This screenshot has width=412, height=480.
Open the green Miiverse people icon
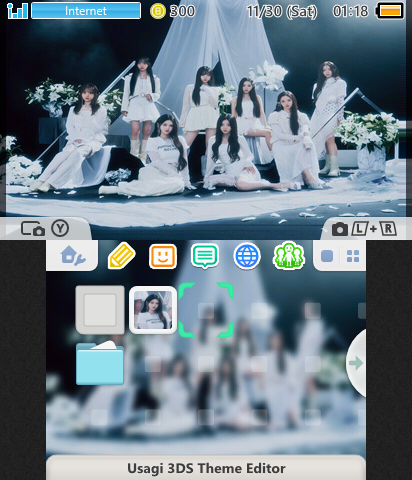pyautogui.click(x=289, y=256)
